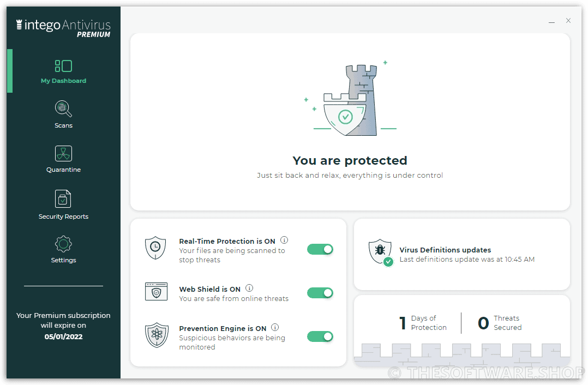The image size is (588, 385).
Task: Close the Intego Antivirus window
Action: (568, 21)
